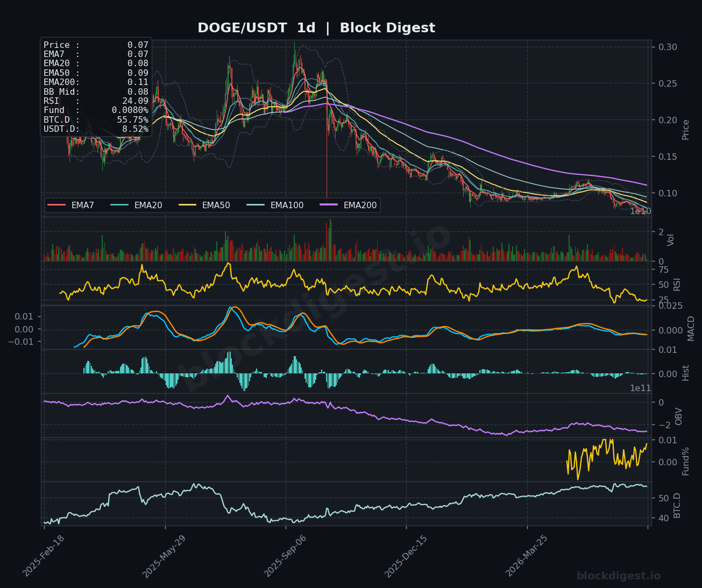Click the 0.15 price axis tick
The width and height of the screenshot is (702, 588).
(668, 157)
